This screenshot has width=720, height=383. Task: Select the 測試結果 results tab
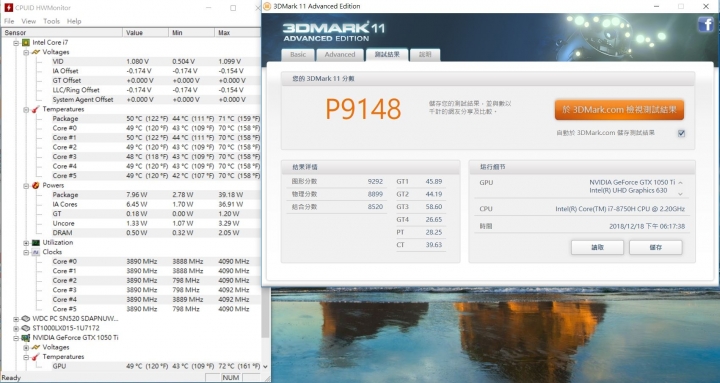(x=387, y=54)
